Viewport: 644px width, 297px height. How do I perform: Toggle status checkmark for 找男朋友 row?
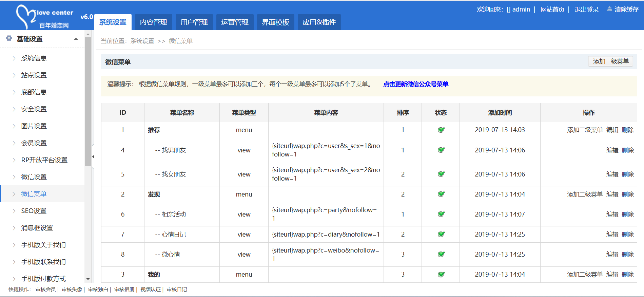pos(441,150)
